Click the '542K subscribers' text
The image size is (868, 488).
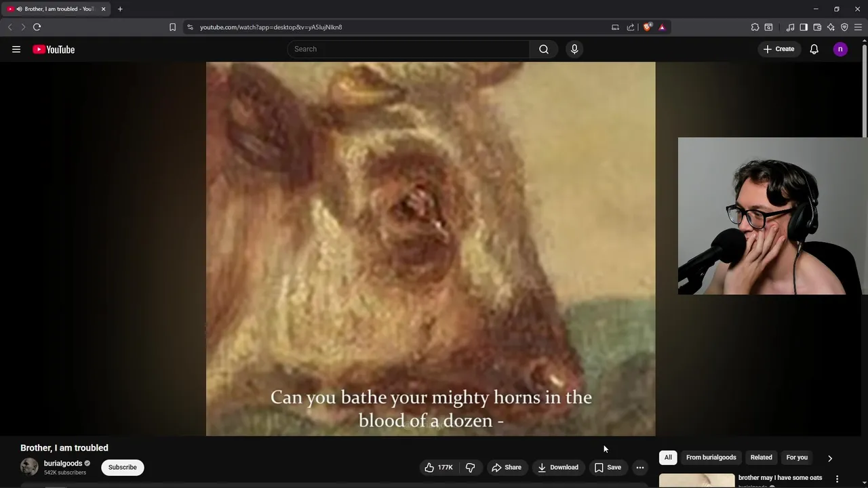[x=66, y=472]
